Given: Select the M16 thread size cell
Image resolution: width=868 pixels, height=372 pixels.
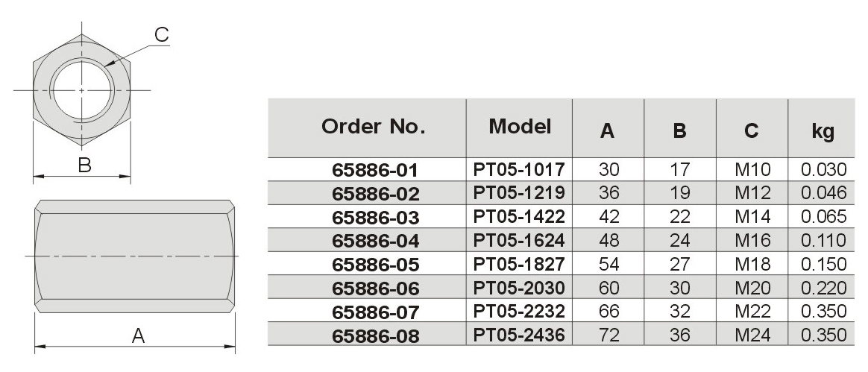Looking at the screenshot, I should 752,240.
